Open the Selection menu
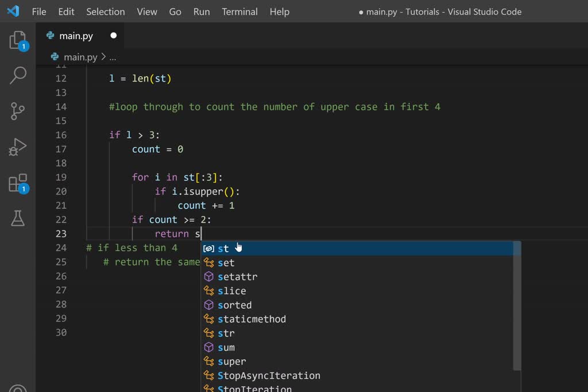 pyautogui.click(x=106, y=11)
